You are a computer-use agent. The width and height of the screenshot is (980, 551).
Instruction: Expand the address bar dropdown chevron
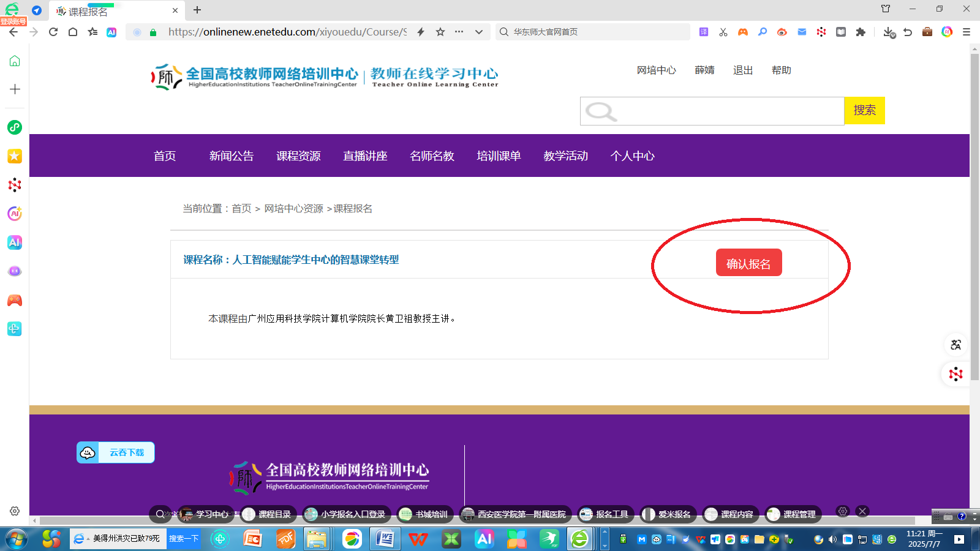pyautogui.click(x=479, y=32)
